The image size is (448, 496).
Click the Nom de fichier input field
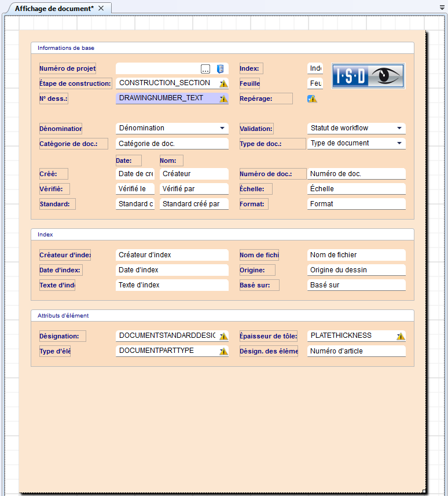(357, 255)
